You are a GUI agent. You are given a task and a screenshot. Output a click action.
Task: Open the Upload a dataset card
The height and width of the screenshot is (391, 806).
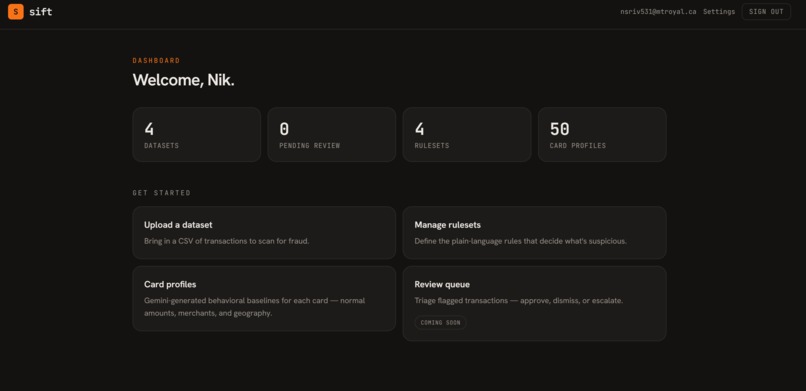pyautogui.click(x=264, y=233)
